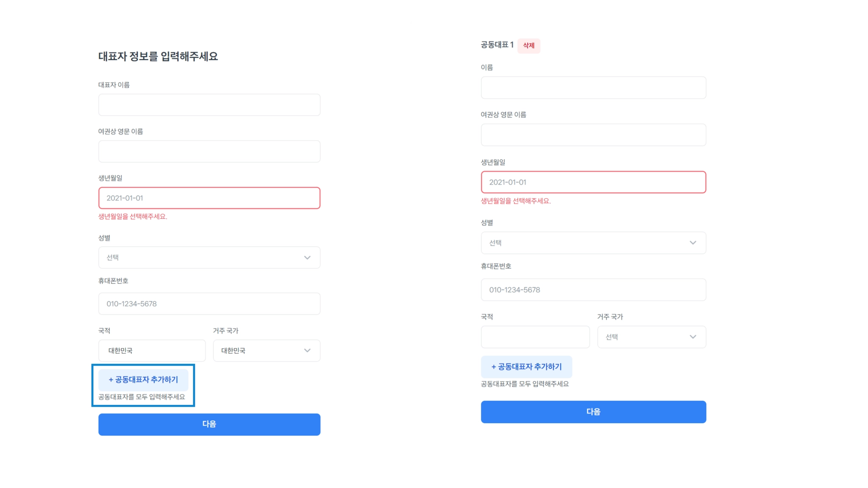Open the left form 성별 dropdown
The width and height of the screenshot is (868, 488).
209,257
